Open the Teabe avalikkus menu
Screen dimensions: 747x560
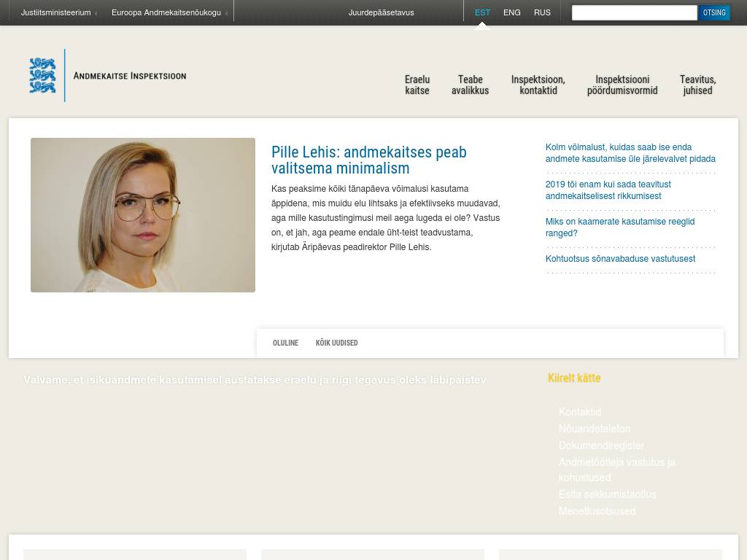pyautogui.click(x=471, y=85)
